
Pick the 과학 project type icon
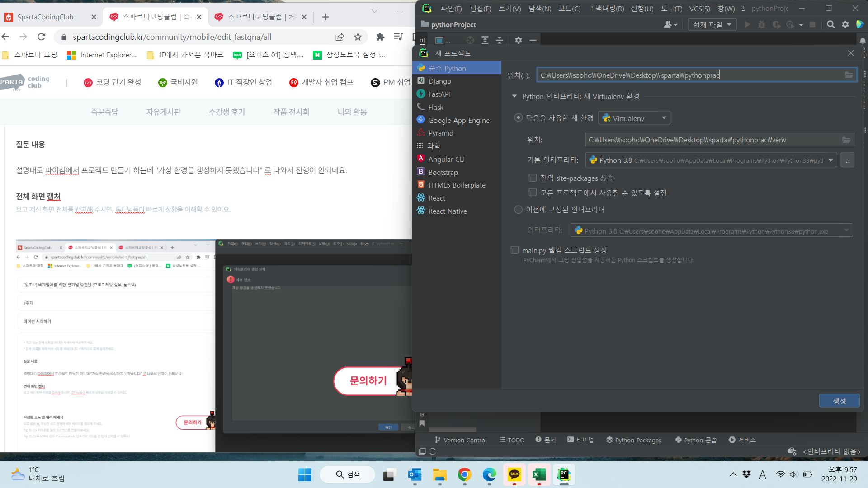click(420, 145)
